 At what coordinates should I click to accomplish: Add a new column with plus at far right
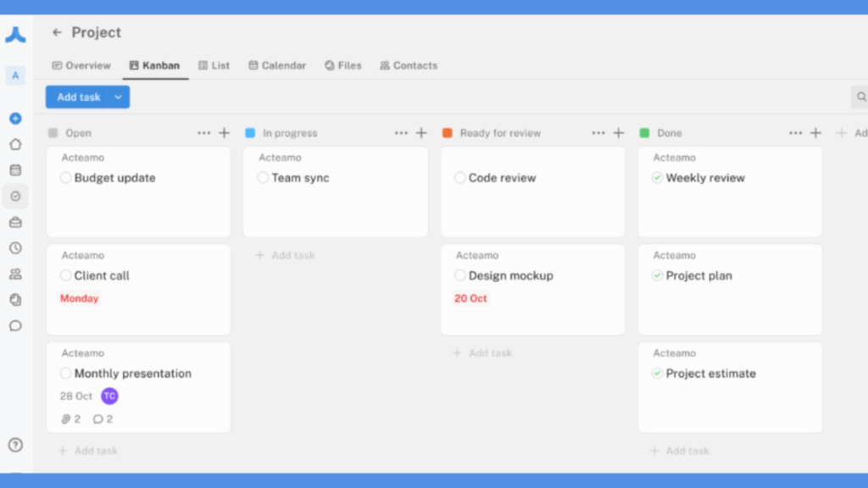pos(842,133)
